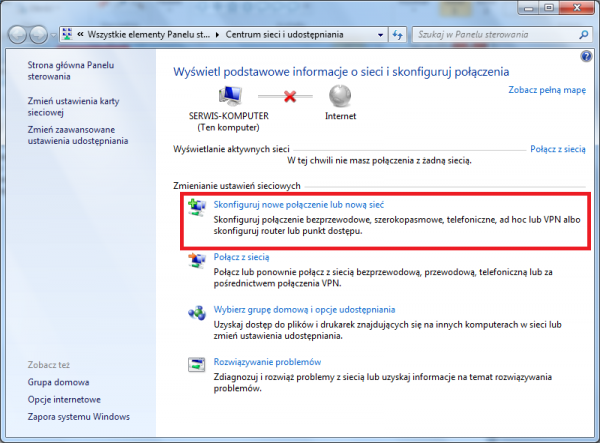600x443 pixels.
Task: Click the SERWIS-KOMPUTER label text
Action: (x=228, y=116)
